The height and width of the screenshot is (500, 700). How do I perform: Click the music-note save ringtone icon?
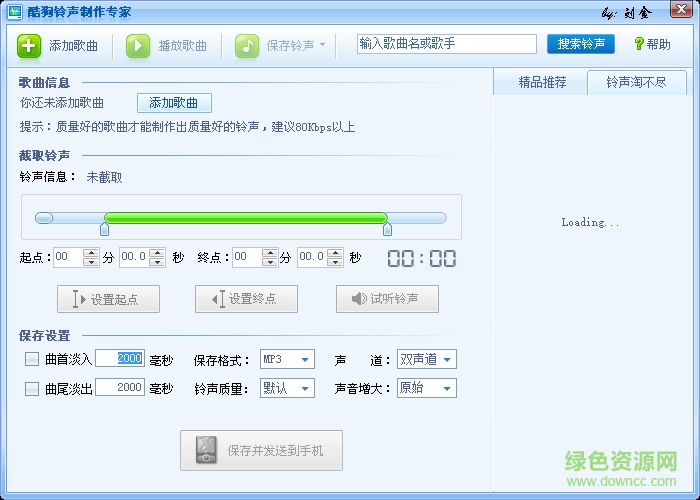click(x=247, y=46)
